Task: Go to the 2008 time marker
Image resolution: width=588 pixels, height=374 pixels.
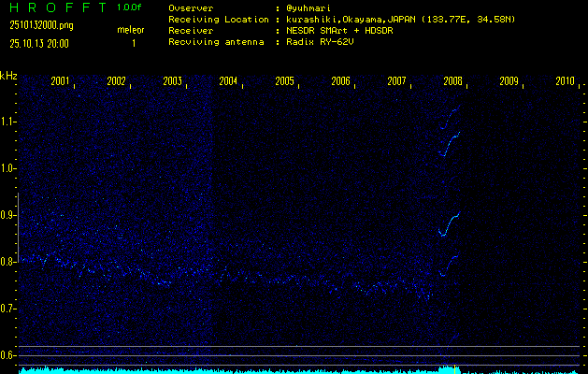Action: [452, 81]
